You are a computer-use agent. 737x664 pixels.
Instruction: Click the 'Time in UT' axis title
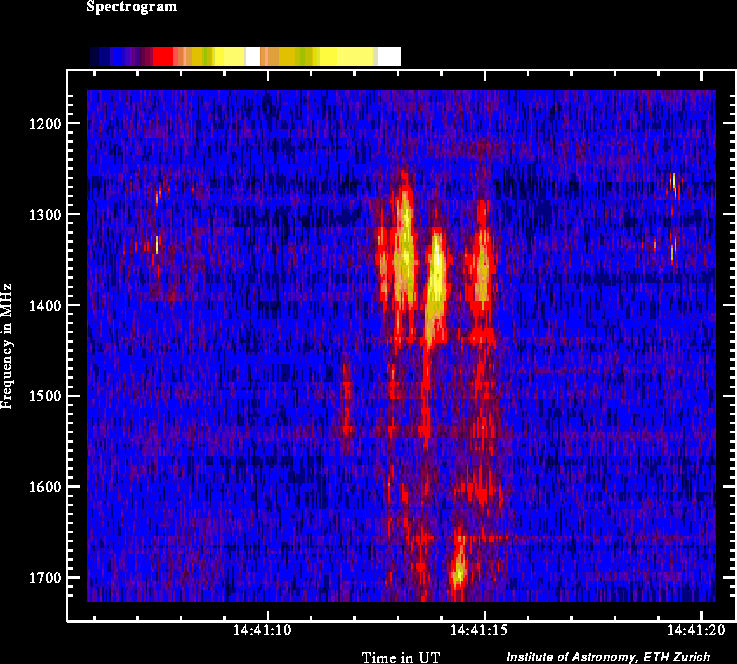(401, 657)
